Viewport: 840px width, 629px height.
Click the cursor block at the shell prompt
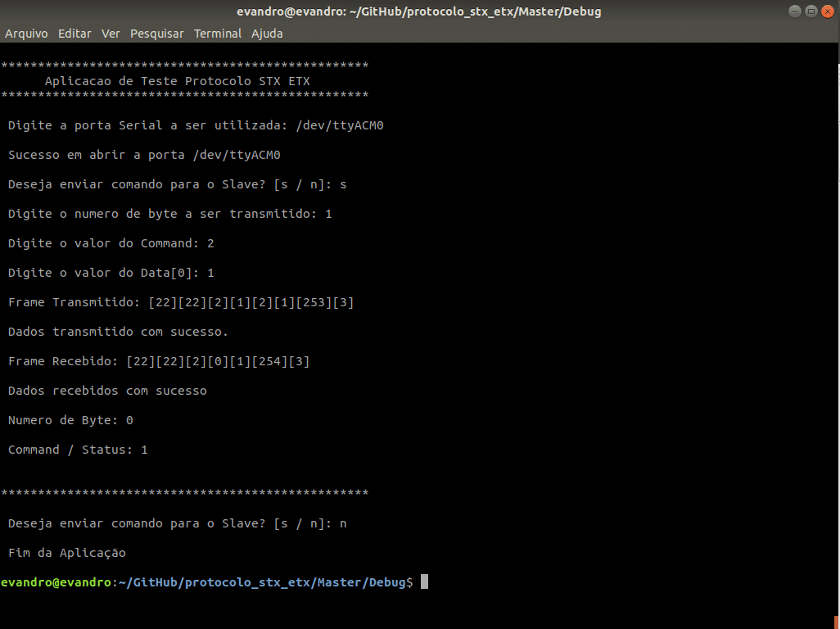(424, 582)
